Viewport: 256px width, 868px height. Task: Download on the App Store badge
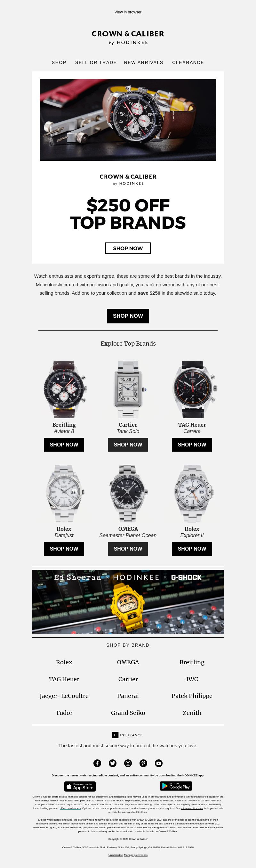(80, 786)
